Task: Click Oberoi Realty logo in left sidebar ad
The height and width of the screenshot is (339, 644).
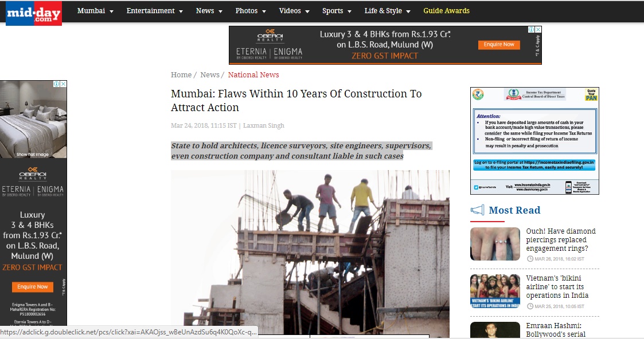Action: click(x=33, y=173)
